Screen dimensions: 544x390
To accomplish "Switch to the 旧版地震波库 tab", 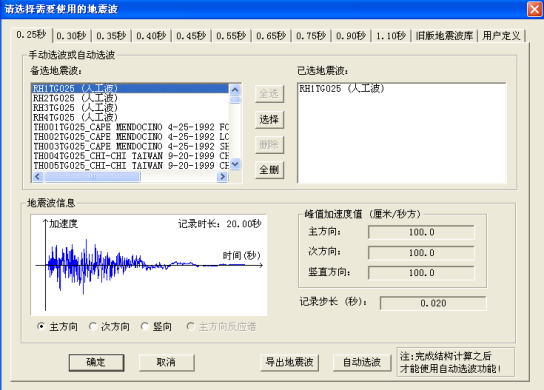I will [x=444, y=36].
